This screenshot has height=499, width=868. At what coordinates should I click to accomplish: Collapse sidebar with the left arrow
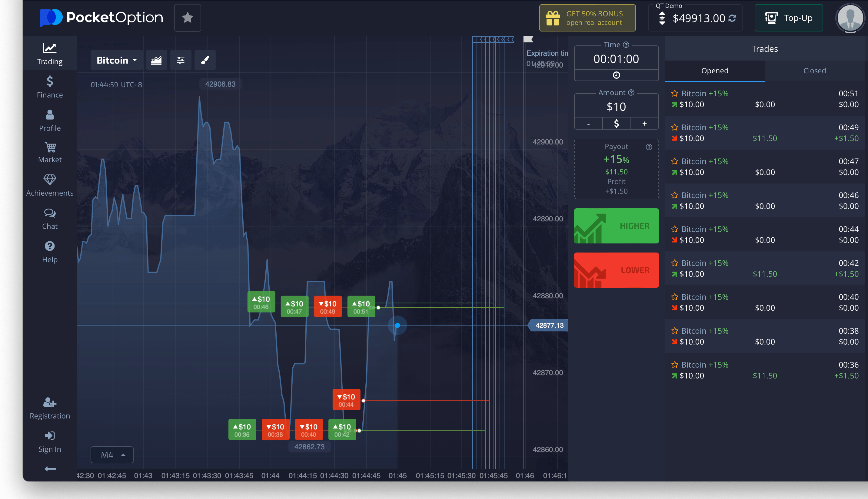tap(50, 468)
